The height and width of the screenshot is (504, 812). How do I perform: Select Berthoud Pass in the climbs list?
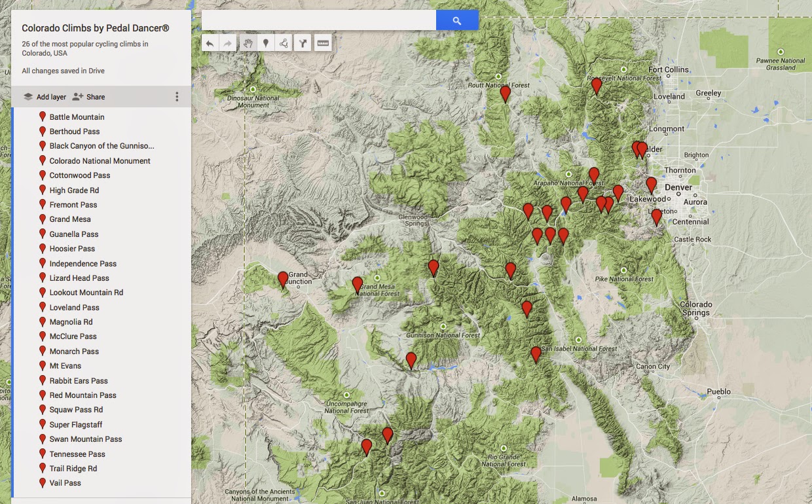pyautogui.click(x=73, y=131)
